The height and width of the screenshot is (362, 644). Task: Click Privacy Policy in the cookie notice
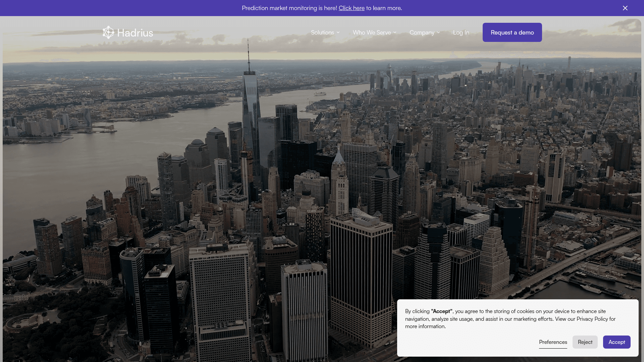[592, 319]
